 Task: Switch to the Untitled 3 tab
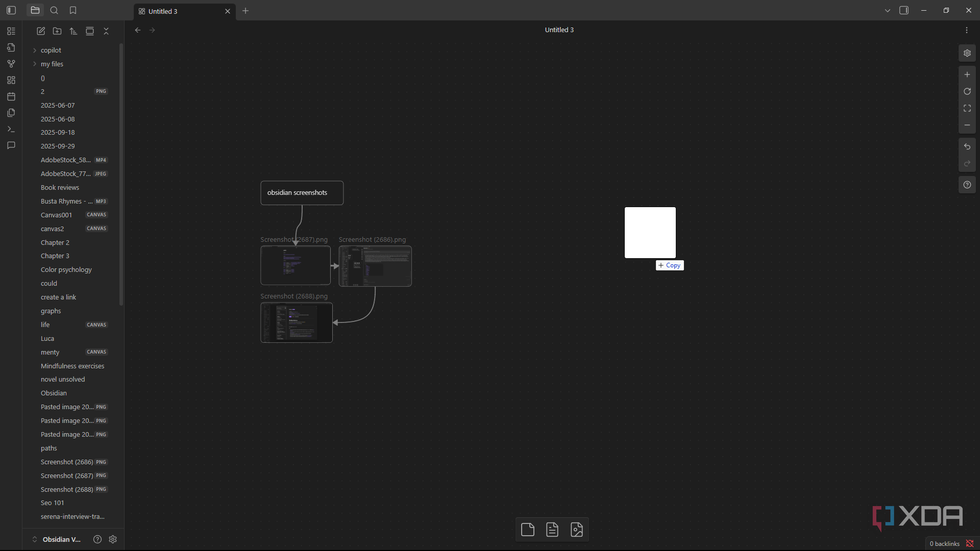click(x=184, y=11)
